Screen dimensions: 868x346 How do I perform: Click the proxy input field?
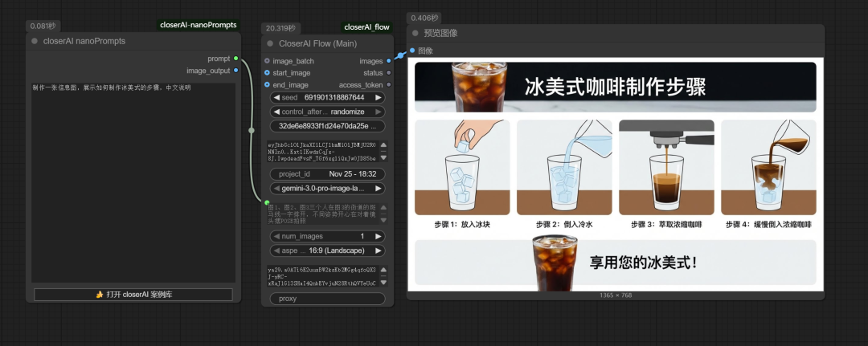click(x=326, y=299)
